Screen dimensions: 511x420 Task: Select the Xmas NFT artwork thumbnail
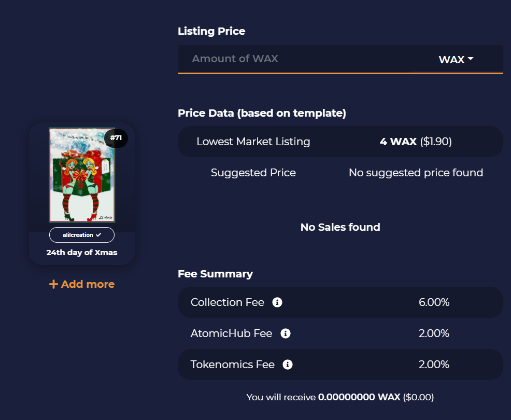82,175
